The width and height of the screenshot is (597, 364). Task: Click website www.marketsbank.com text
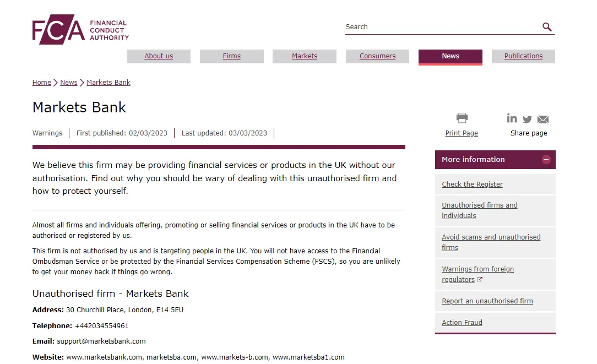point(104,357)
